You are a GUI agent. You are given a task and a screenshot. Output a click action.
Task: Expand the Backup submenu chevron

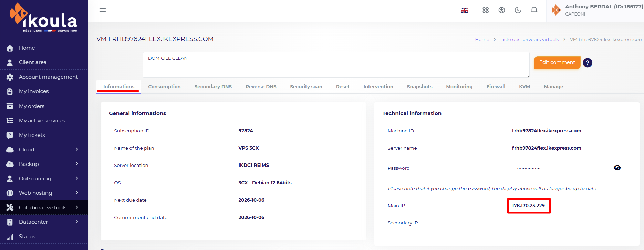[x=77, y=164]
